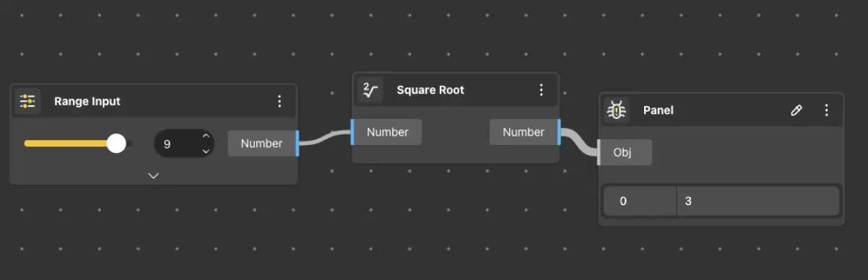
Task: Select the wire between Range Input and Square Root
Action: tap(325, 137)
